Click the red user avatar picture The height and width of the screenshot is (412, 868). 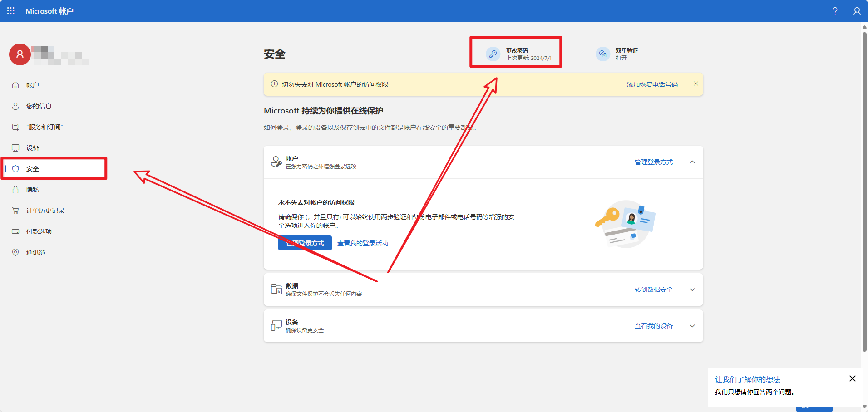(20, 54)
